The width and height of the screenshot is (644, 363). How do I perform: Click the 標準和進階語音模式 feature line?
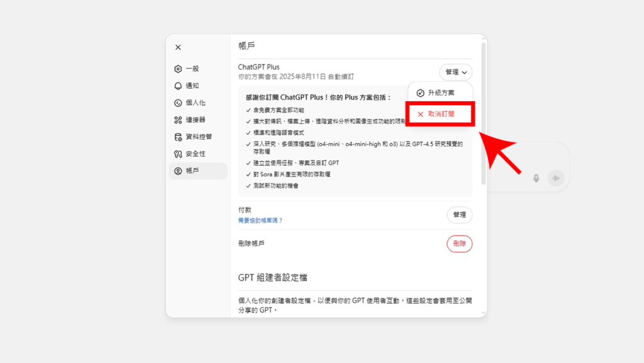point(279,133)
